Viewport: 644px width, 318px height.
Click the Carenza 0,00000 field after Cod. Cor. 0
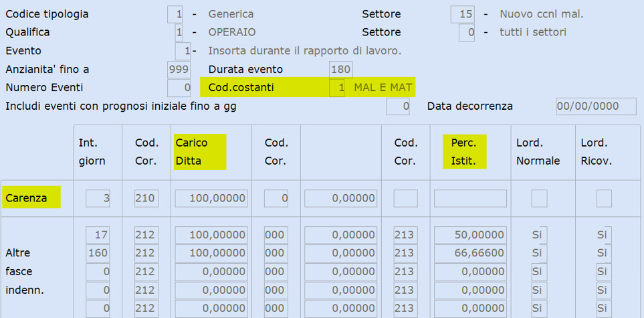click(340, 198)
